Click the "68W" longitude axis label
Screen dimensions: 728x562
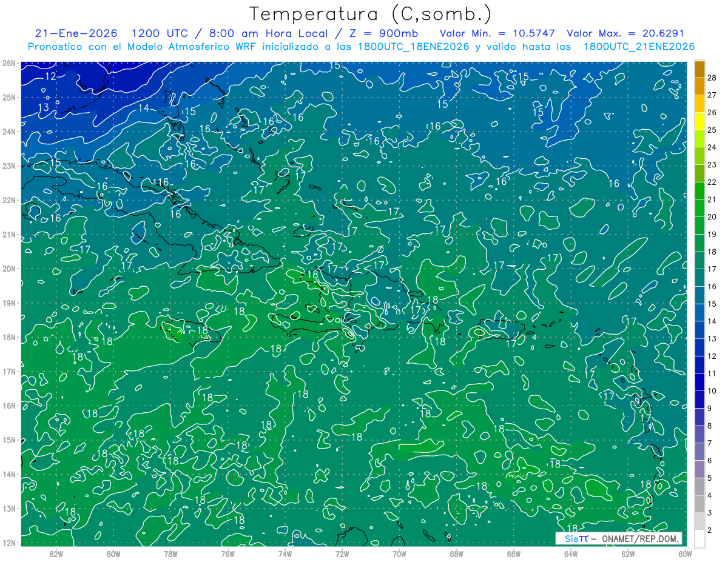pyautogui.click(x=456, y=554)
